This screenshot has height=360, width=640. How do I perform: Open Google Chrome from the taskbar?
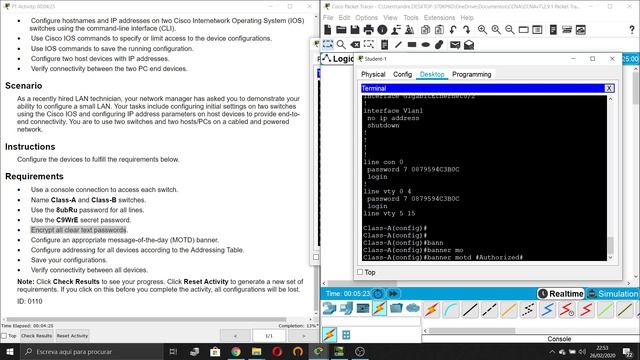[236, 351]
